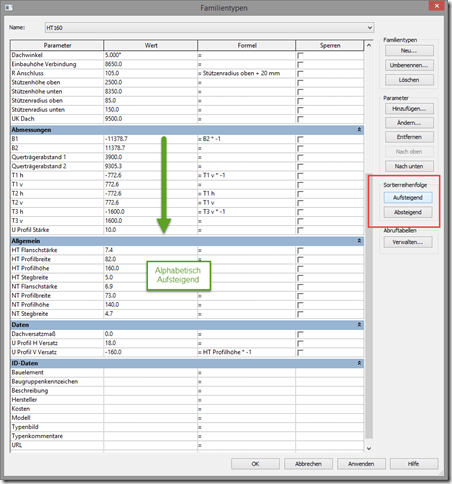Click the Formel column header
The image size is (452, 484).
point(246,45)
